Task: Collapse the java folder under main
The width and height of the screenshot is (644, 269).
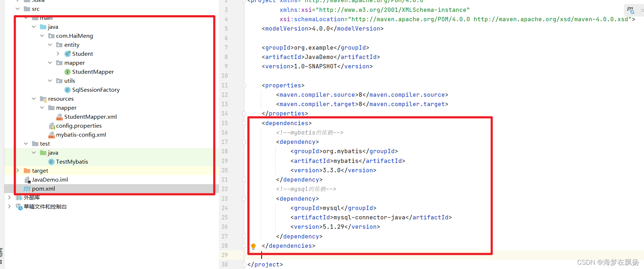Action: point(34,27)
